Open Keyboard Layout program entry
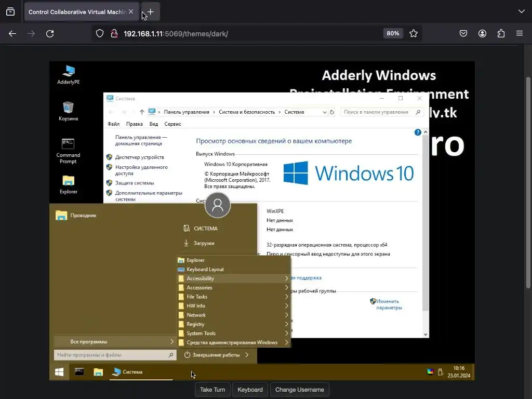Viewport: 532px width, 399px height. point(233,269)
